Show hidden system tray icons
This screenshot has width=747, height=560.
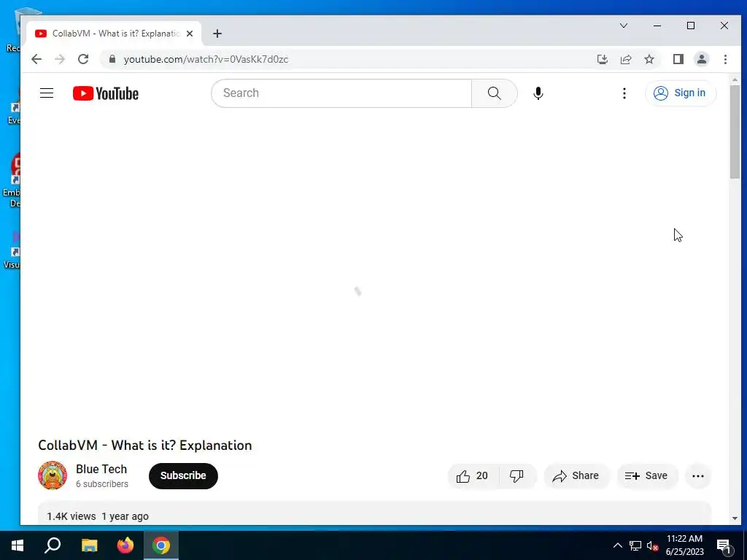pyautogui.click(x=617, y=545)
